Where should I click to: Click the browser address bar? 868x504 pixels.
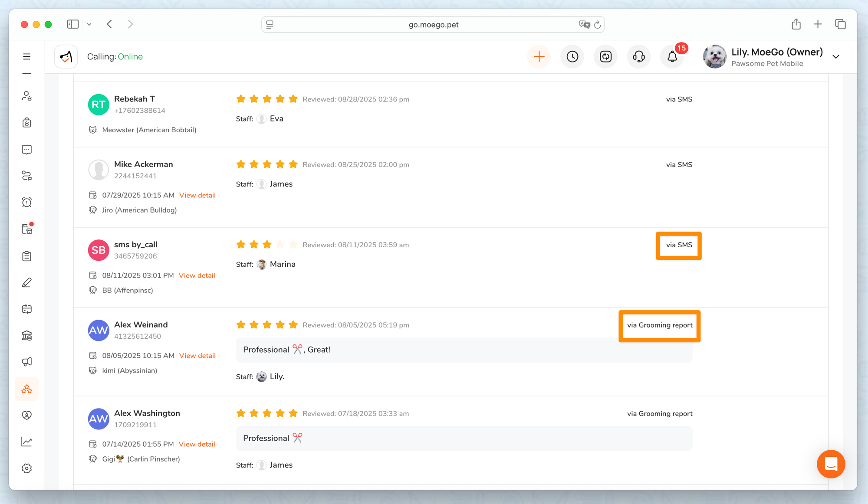point(433,25)
